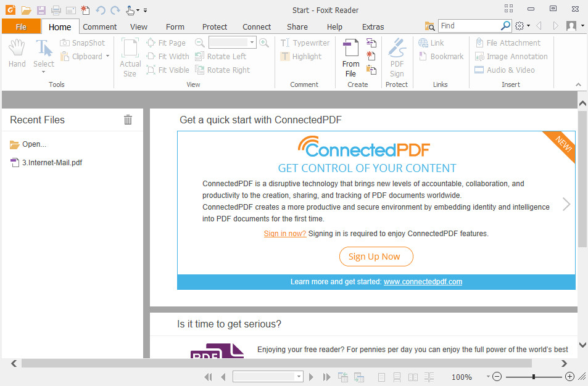Take a SnapShot of the page
This screenshot has height=386, width=588.
pos(83,43)
